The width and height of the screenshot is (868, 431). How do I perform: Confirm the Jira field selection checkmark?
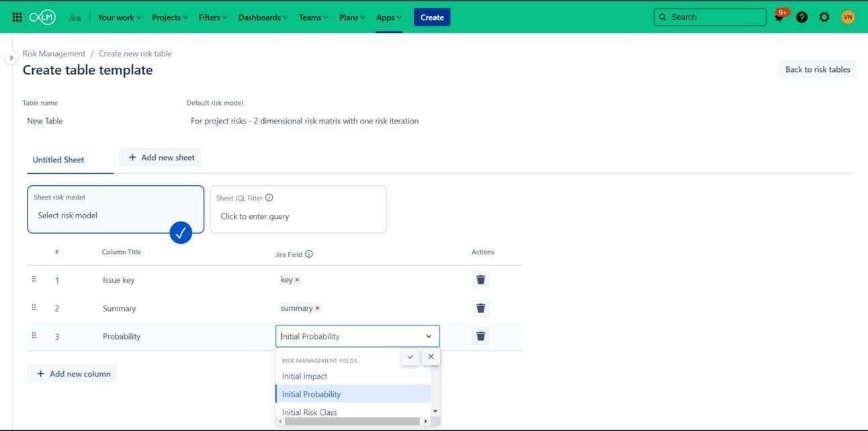(x=410, y=356)
